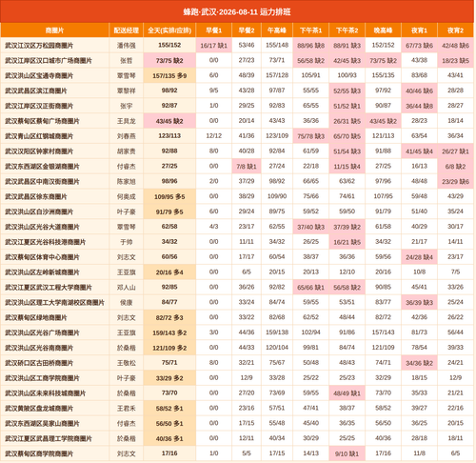Click the 下午茶1 cell 88/96 缺8
476x463 pixels.
pos(311,46)
